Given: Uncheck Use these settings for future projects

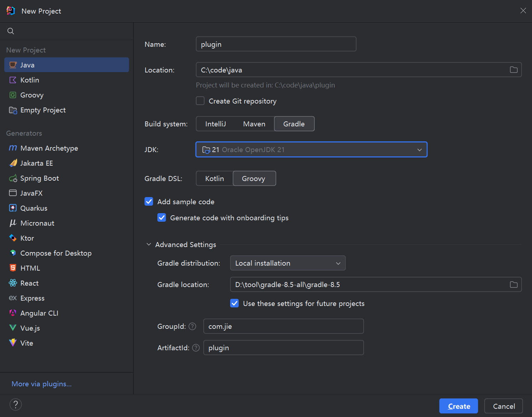Looking at the screenshot, I should (x=234, y=303).
